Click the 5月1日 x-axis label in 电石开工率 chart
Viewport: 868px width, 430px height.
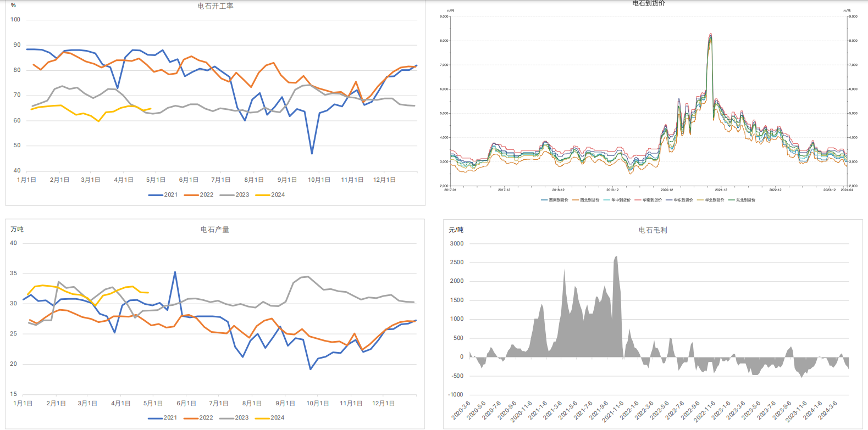click(x=156, y=180)
